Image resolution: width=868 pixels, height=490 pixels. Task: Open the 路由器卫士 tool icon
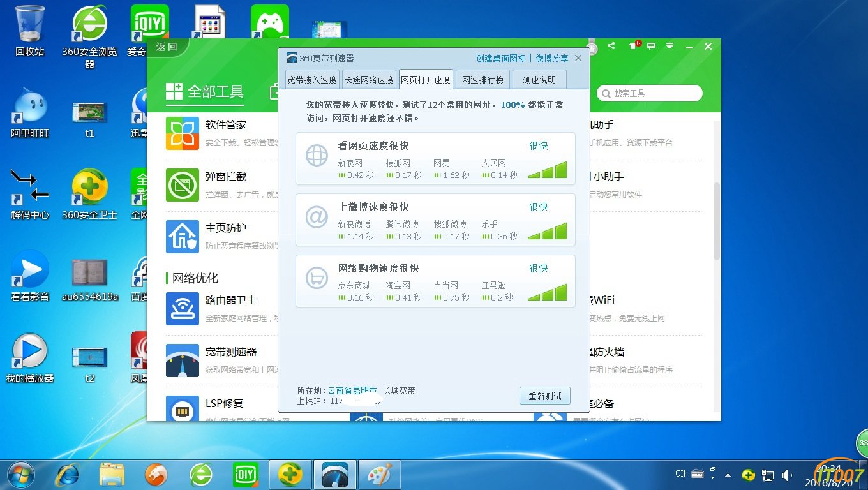(x=183, y=309)
